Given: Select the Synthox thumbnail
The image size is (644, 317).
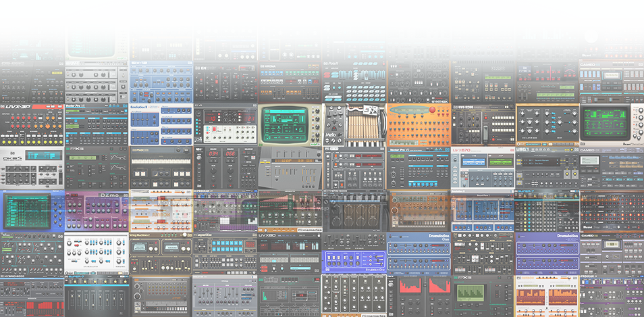Looking at the screenshot, I should pyautogui.click(x=419, y=82).
